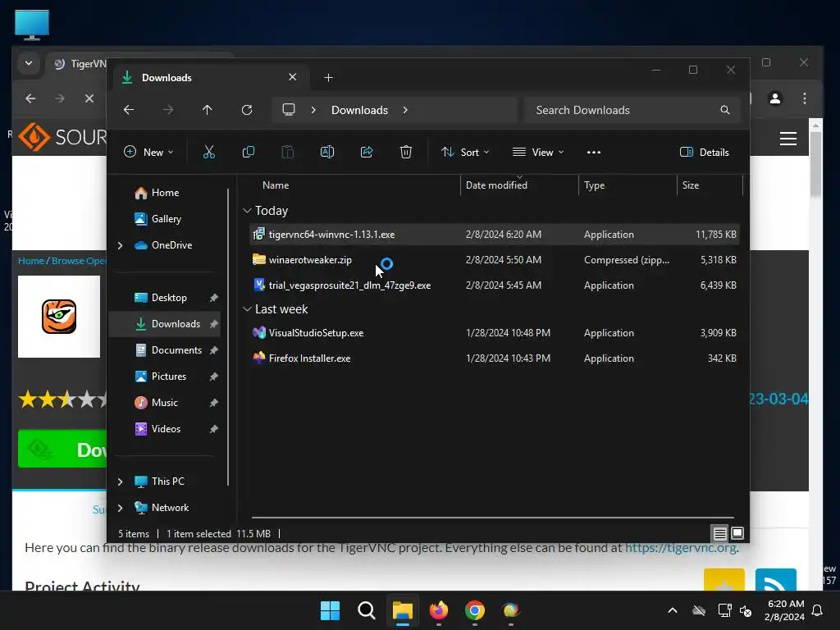Click the Rename icon in the toolbar

(327, 152)
